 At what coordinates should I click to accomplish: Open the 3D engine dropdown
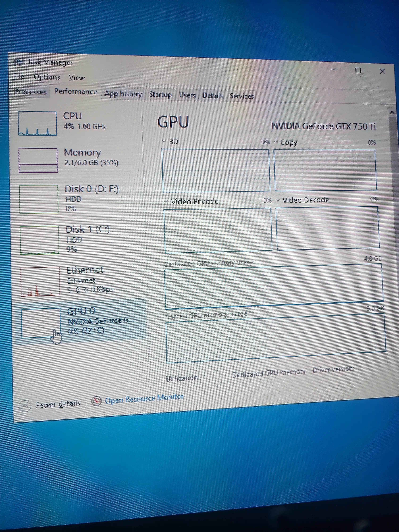[x=164, y=141]
